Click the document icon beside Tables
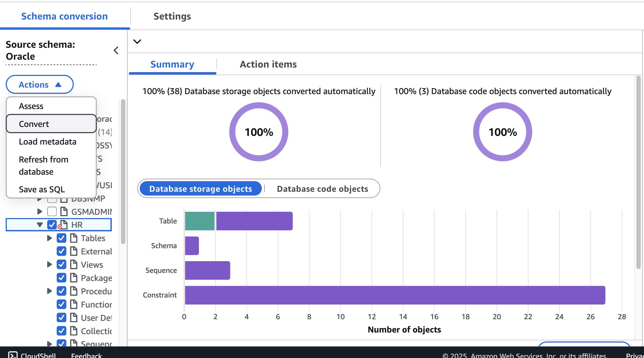The image size is (644, 358). pos(74,238)
